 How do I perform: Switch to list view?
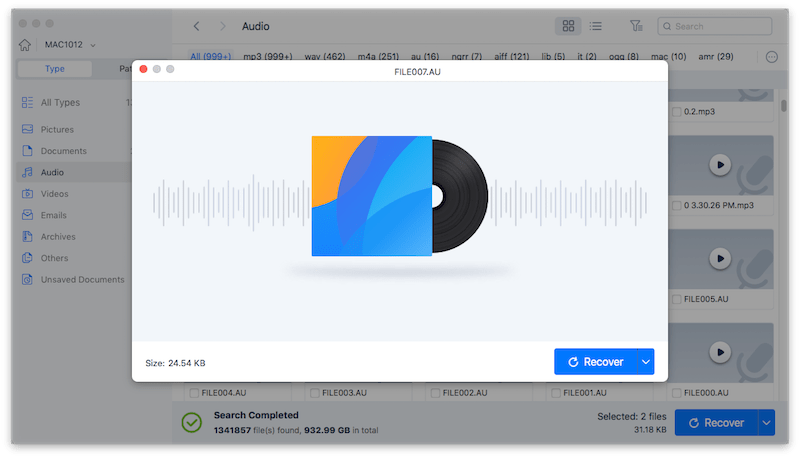point(595,26)
